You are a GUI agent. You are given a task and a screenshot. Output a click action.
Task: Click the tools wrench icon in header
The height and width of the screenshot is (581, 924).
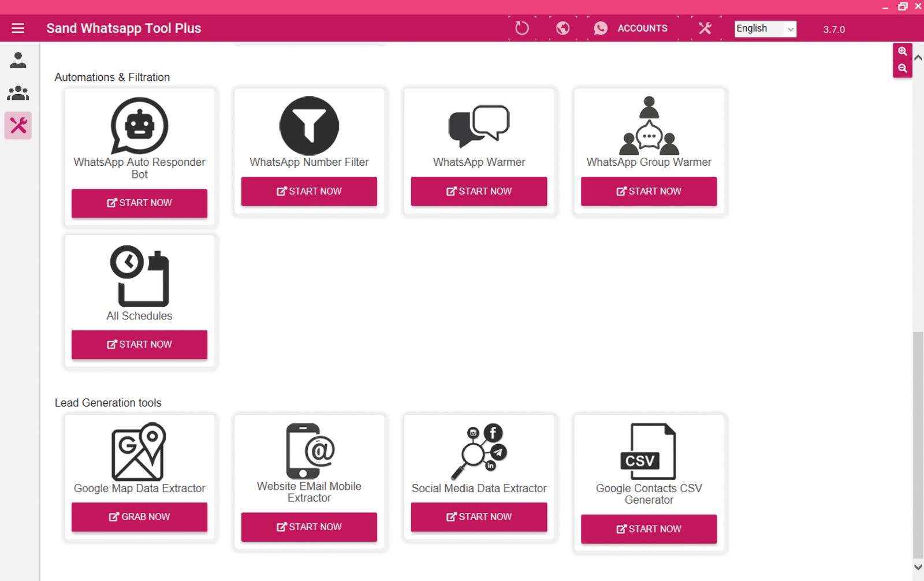pyautogui.click(x=705, y=28)
